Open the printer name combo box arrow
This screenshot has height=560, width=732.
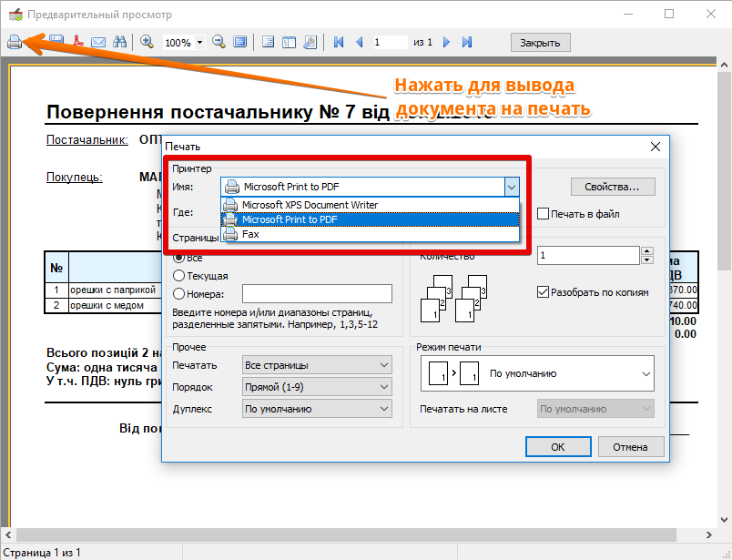click(512, 187)
